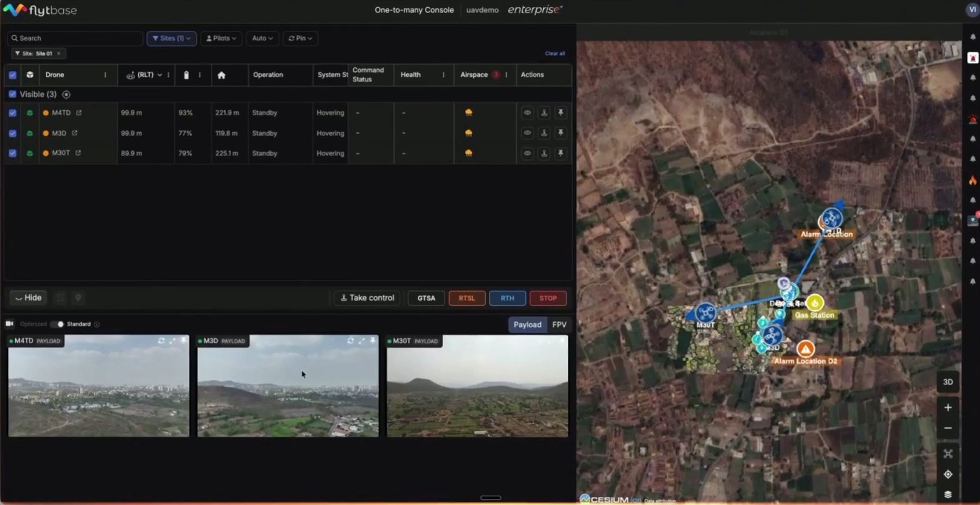Open the Pin dropdown

click(x=300, y=38)
